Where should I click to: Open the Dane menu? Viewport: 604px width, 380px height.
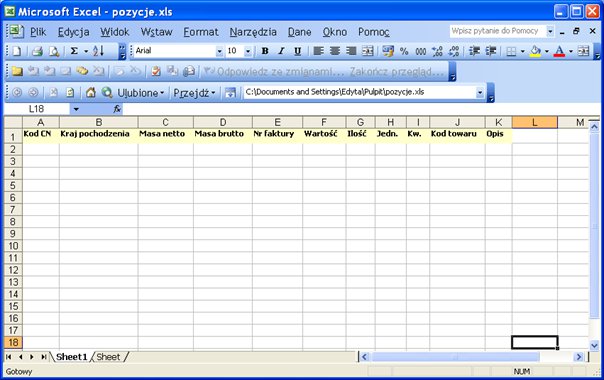(x=300, y=32)
